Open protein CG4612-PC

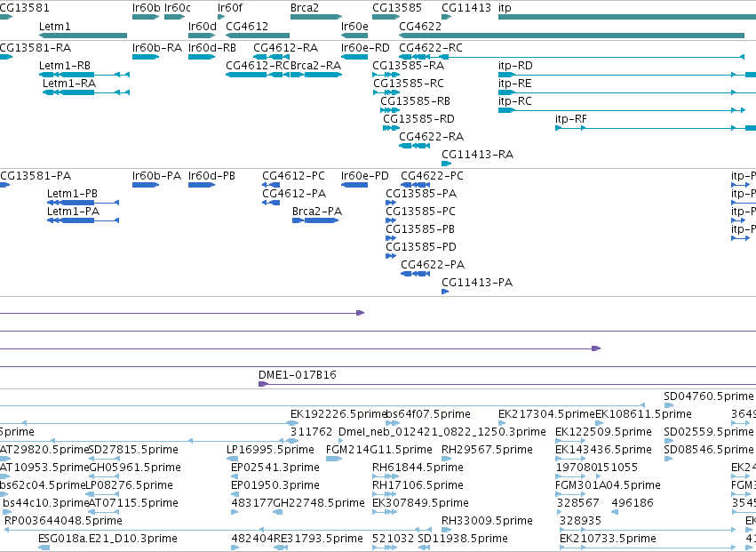(294, 175)
